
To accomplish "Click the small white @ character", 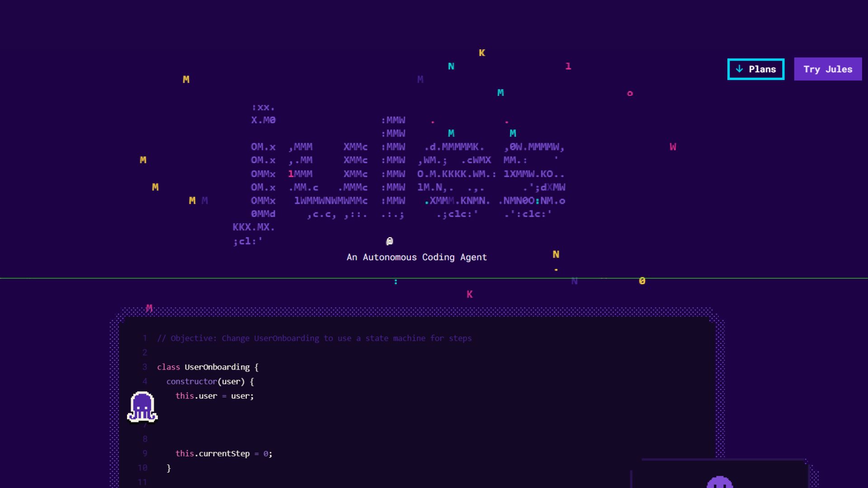I will tap(389, 241).
